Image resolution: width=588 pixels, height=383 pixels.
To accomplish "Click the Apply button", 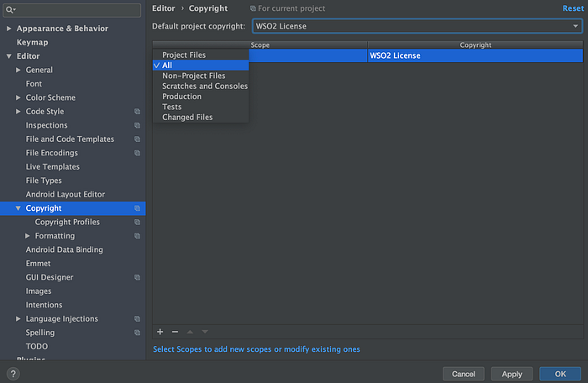I will 512,374.
